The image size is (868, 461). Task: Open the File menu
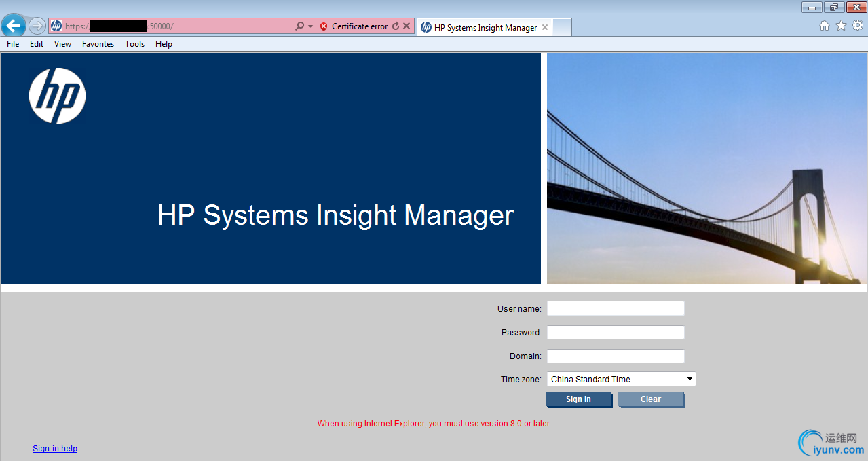(13, 44)
